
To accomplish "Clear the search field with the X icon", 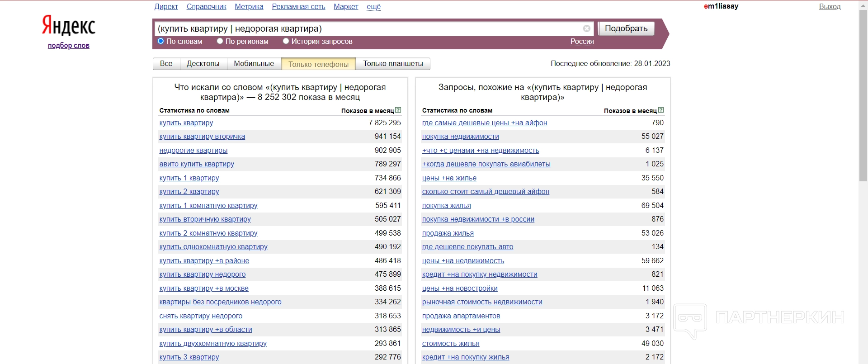I will click(x=586, y=28).
